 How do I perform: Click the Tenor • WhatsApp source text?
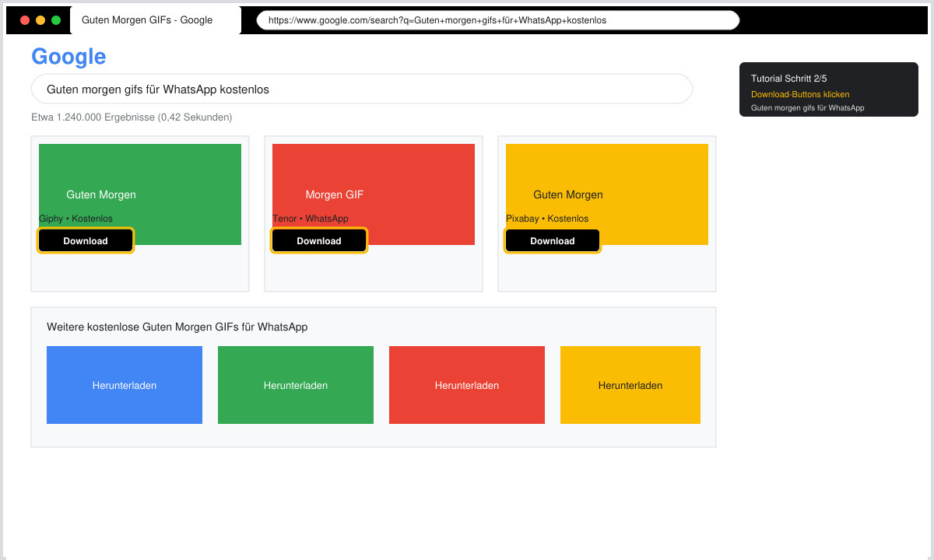point(311,219)
